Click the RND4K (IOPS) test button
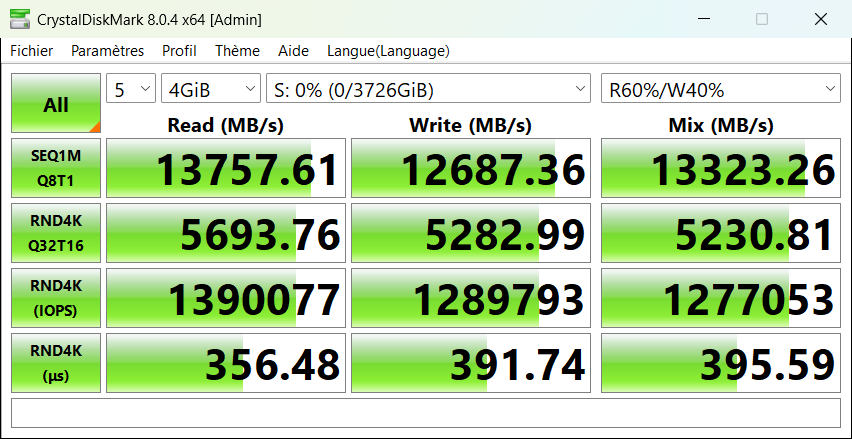The height and width of the screenshot is (439, 852). pyautogui.click(x=56, y=298)
